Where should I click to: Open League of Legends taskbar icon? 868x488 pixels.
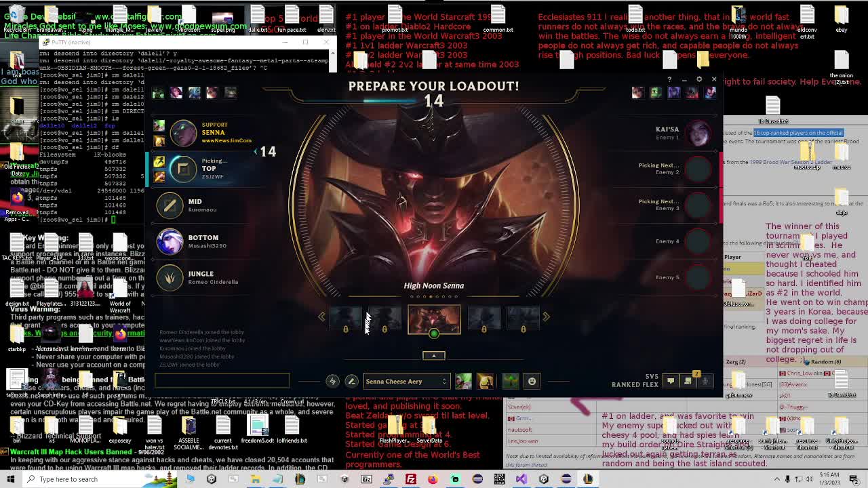point(588,479)
